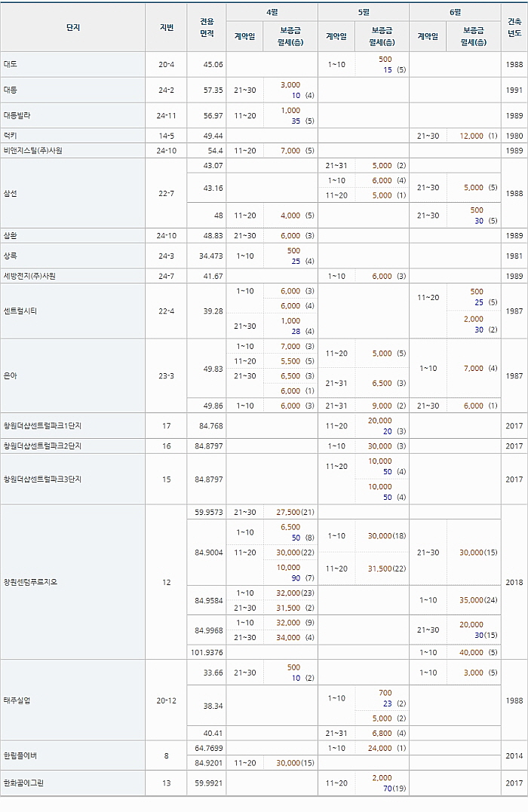528x812 pixels.
Task: Click the 건축년도 column header
Action: click(514, 28)
